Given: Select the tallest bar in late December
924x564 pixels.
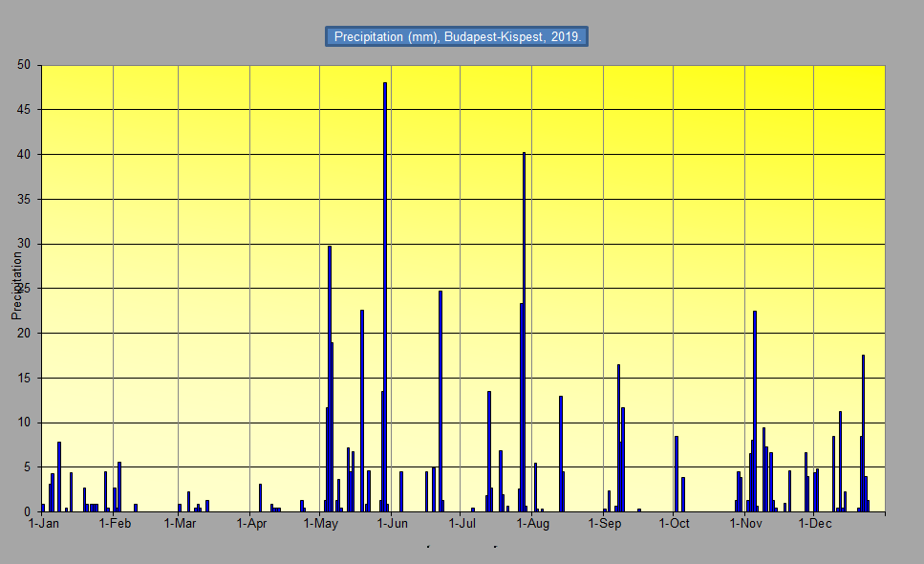Looking at the screenshot, I should 863,433.
